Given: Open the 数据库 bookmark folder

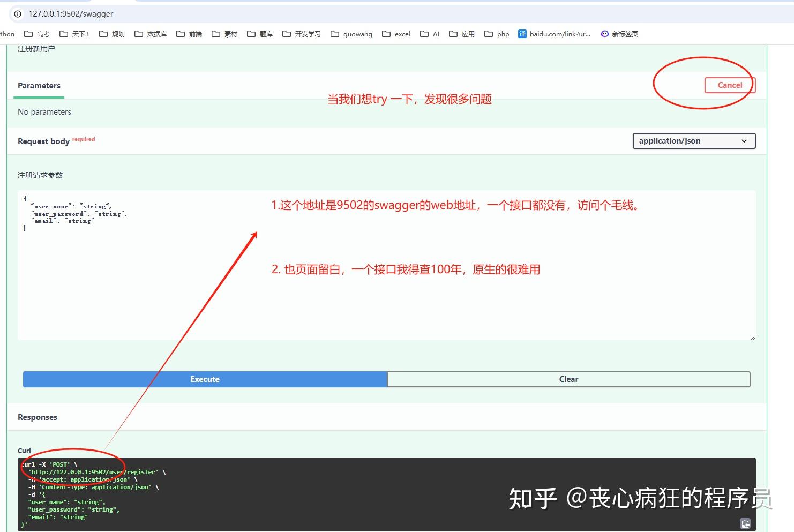Looking at the screenshot, I should pyautogui.click(x=151, y=34).
